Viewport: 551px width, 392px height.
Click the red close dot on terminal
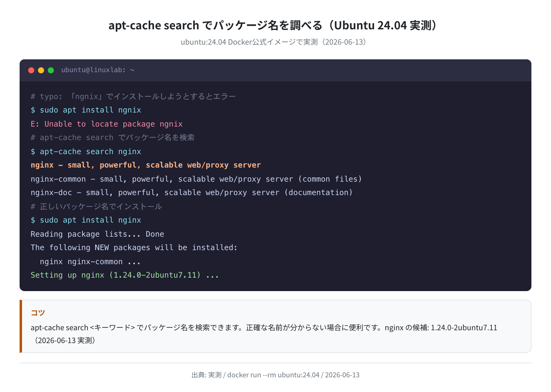point(31,70)
